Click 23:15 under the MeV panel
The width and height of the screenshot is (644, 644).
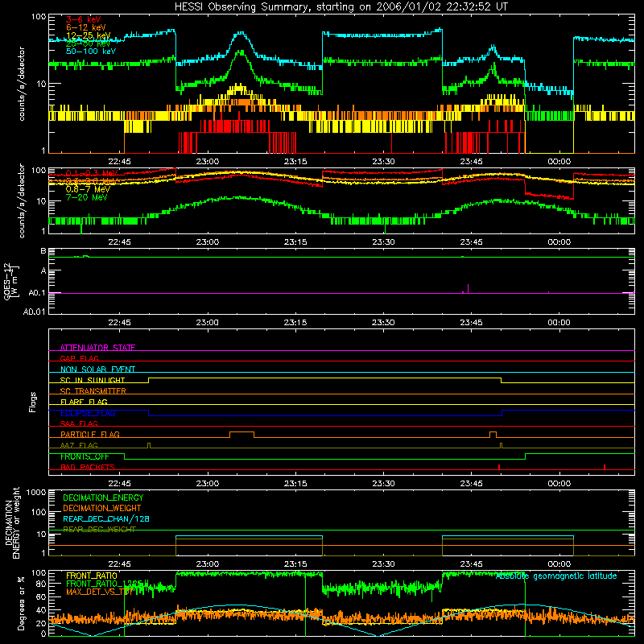tap(295, 242)
